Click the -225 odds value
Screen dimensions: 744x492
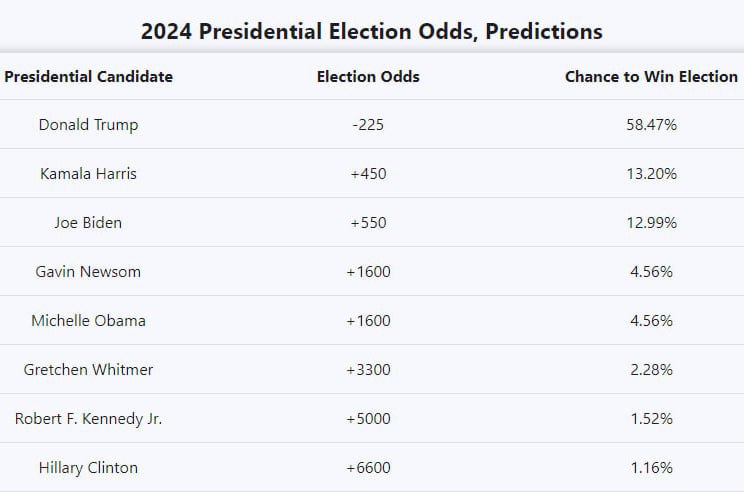pyautogui.click(x=368, y=125)
